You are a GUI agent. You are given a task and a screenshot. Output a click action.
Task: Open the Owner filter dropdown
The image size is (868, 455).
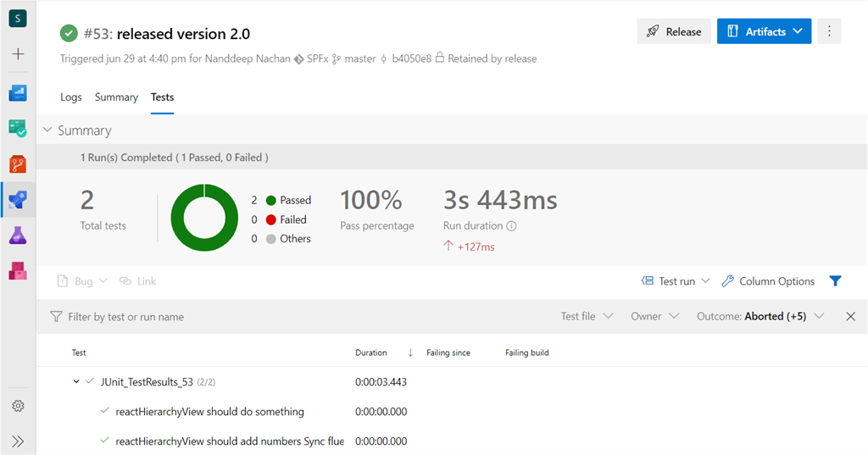[x=654, y=316]
